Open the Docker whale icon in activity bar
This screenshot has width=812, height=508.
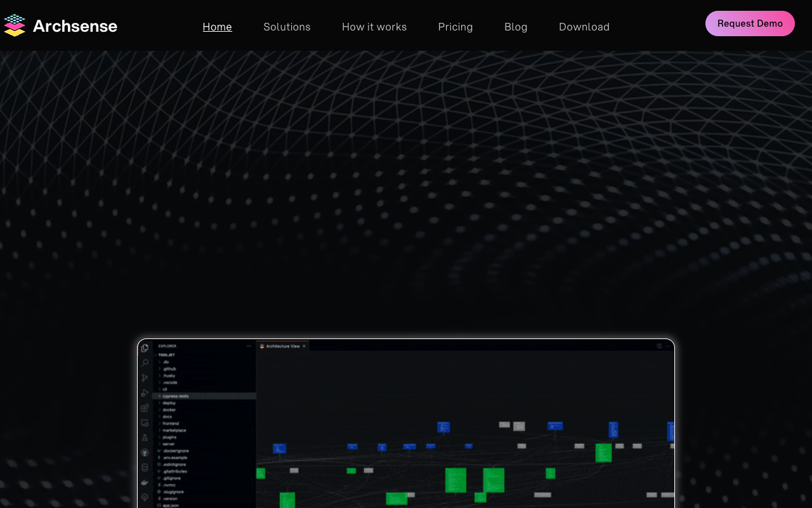click(145, 482)
